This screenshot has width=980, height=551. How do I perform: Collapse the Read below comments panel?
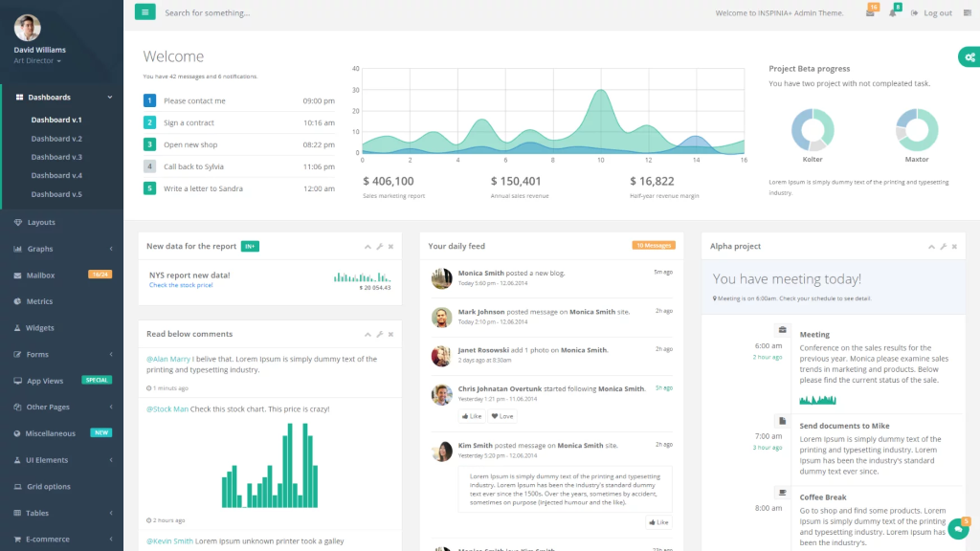coord(367,334)
